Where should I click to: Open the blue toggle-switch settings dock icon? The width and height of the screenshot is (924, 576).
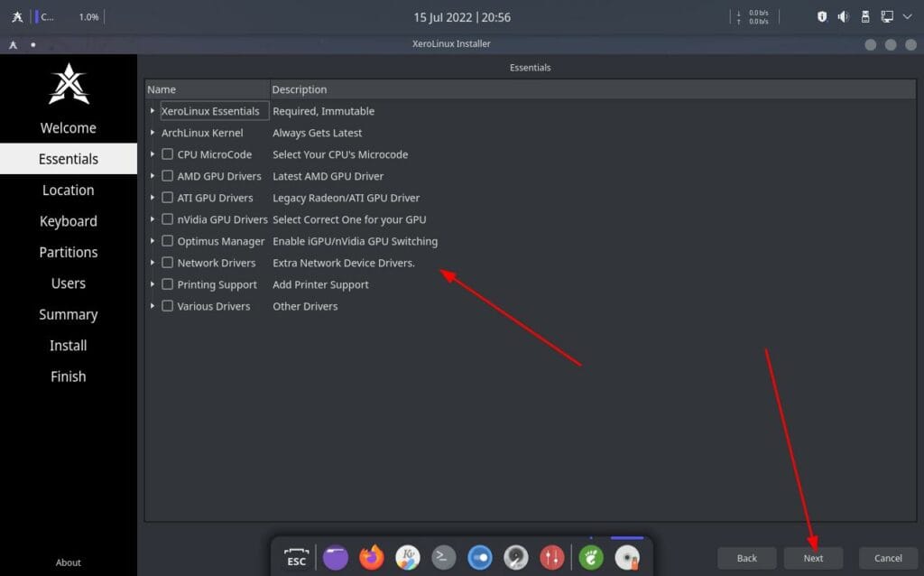point(480,558)
